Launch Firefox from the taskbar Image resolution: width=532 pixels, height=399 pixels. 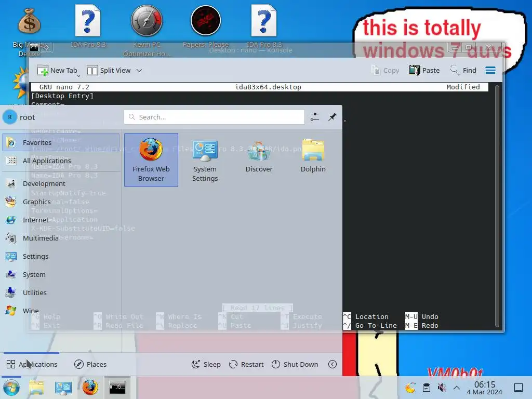click(90, 388)
